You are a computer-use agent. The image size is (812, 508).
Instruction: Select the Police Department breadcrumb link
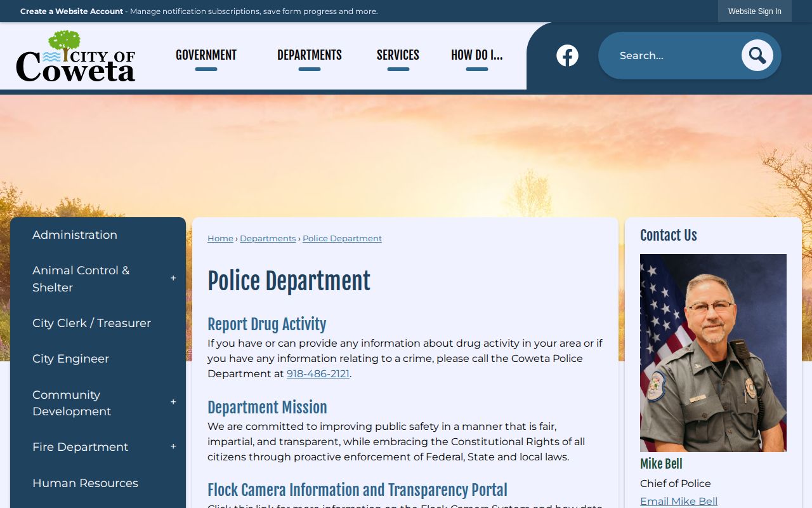pos(342,239)
